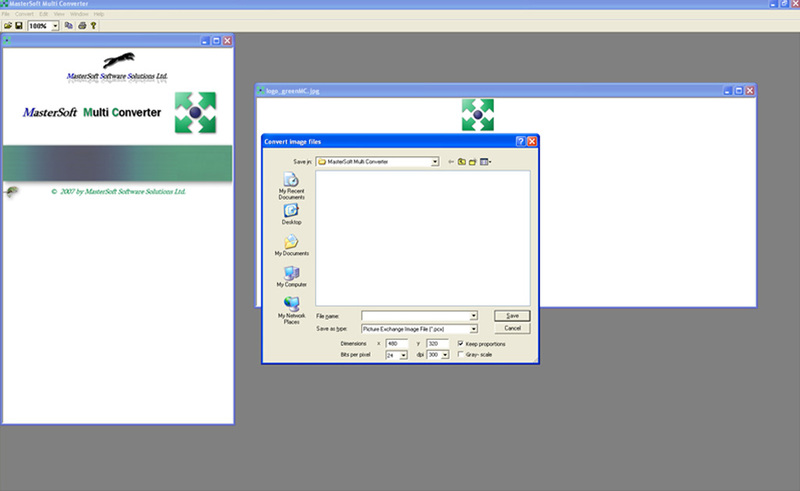800x491 pixels.
Task: Open the 100% zoom dropdown in toolbar
Action: coord(55,26)
